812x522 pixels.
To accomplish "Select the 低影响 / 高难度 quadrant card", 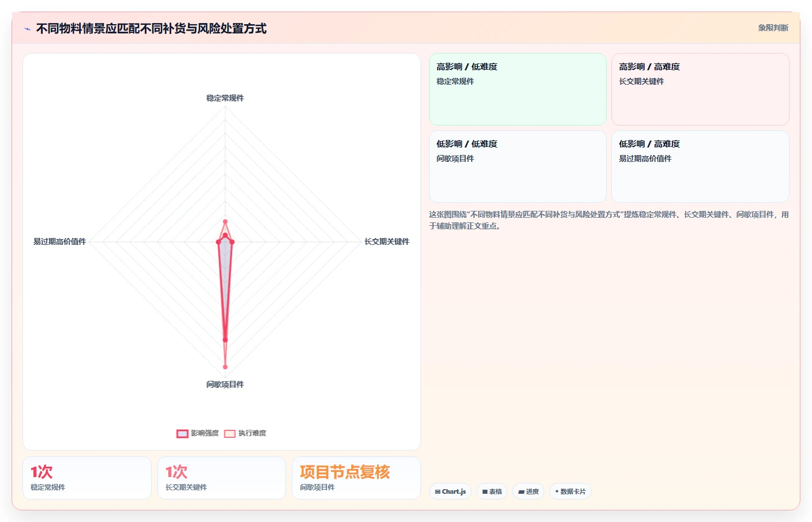I will click(700, 167).
